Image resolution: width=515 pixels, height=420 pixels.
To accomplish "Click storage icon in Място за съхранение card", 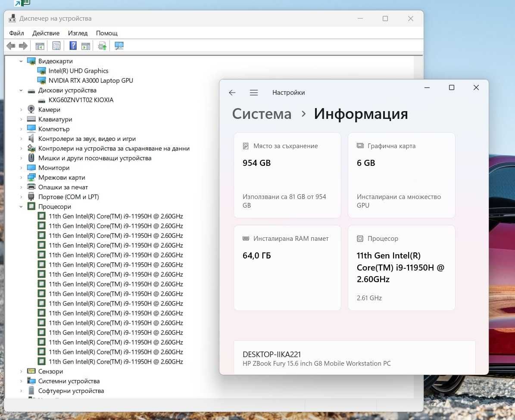I will click(x=246, y=146).
